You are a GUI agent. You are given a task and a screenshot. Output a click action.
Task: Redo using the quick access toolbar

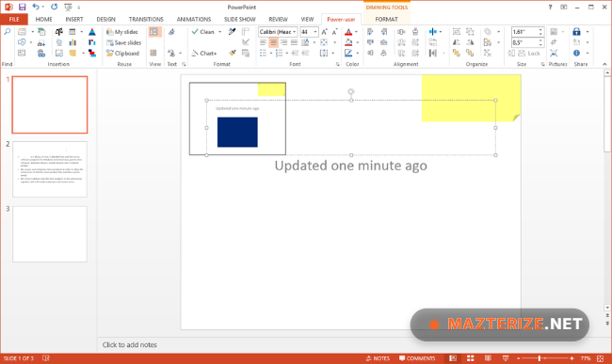click(54, 7)
